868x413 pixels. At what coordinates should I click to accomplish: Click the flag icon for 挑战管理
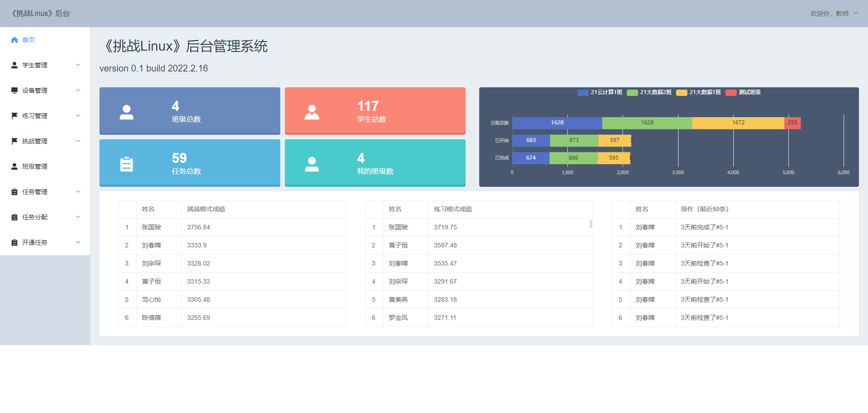14,141
